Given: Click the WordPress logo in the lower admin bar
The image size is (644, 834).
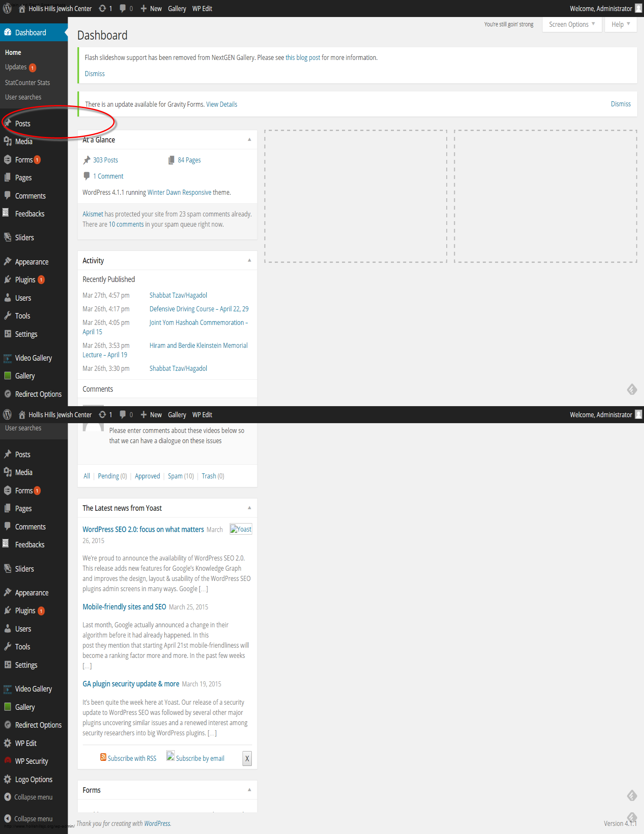Looking at the screenshot, I should [x=7, y=415].
